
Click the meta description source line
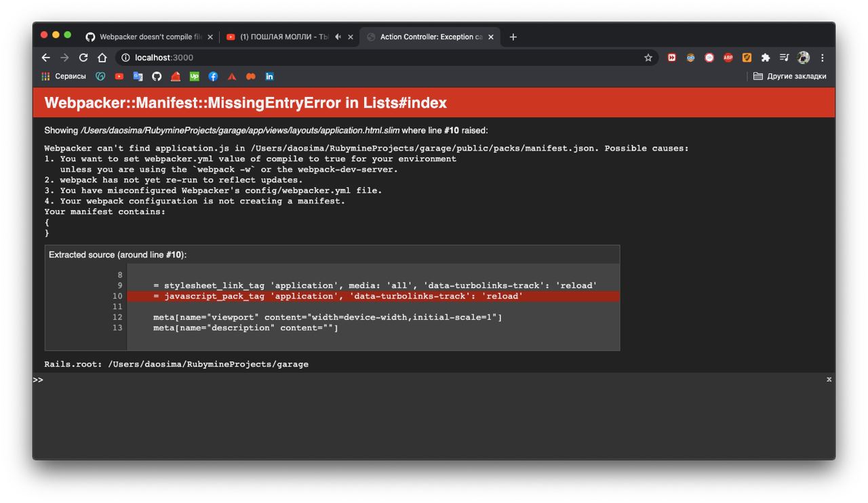(245, 328)
